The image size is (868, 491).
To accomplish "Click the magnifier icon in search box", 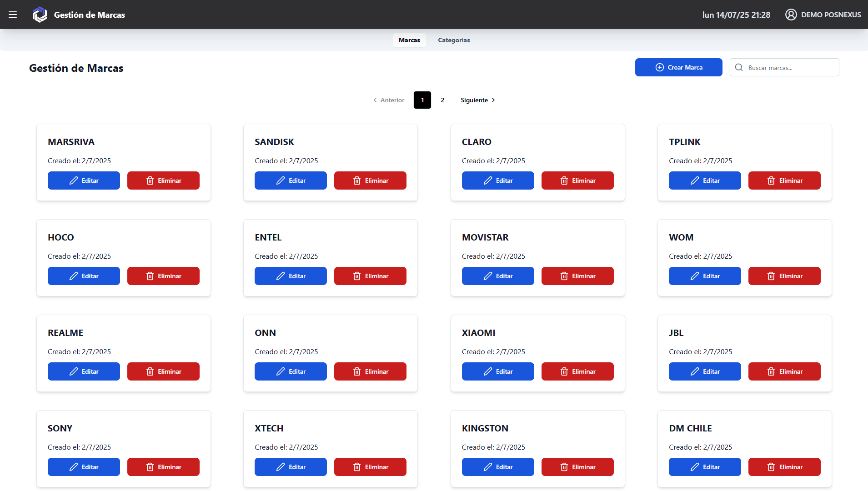I will [x=739, y=68].
